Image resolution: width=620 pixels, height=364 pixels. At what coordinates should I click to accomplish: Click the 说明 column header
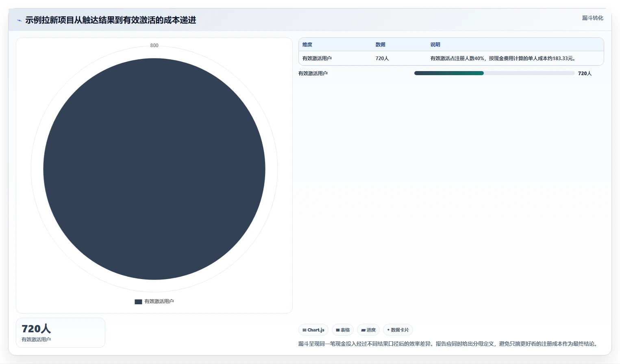click(x=435, y=45)
